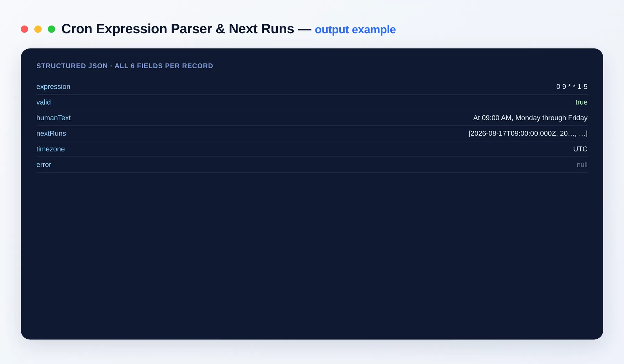
Task: Click the 'UTC' timezone value
Action: click(x=580, y=149)
